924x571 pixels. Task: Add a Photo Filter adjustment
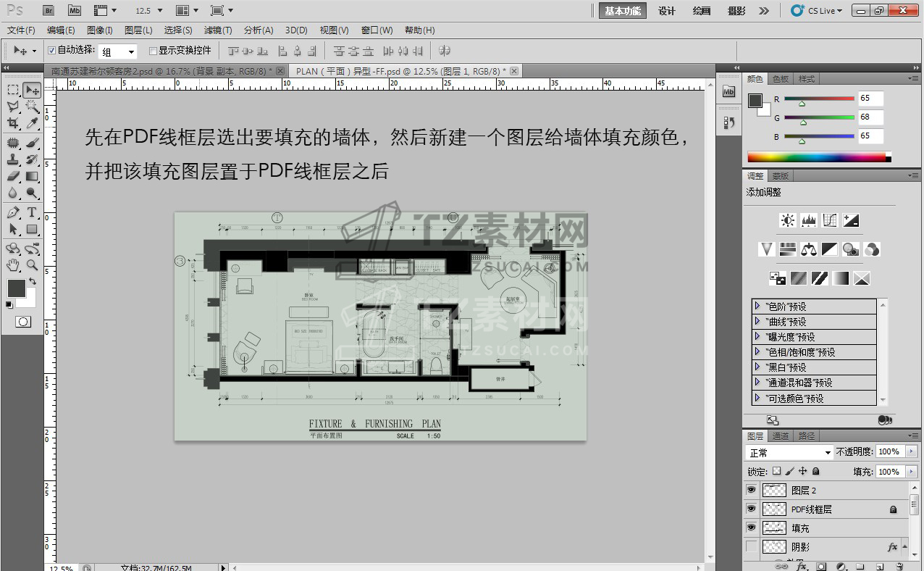[851, 249]
